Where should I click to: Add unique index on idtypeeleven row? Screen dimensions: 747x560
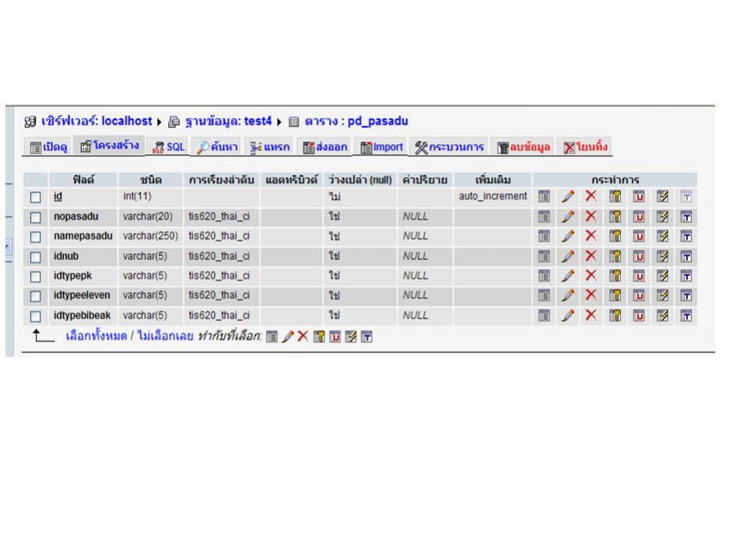[x=639, y=296]
